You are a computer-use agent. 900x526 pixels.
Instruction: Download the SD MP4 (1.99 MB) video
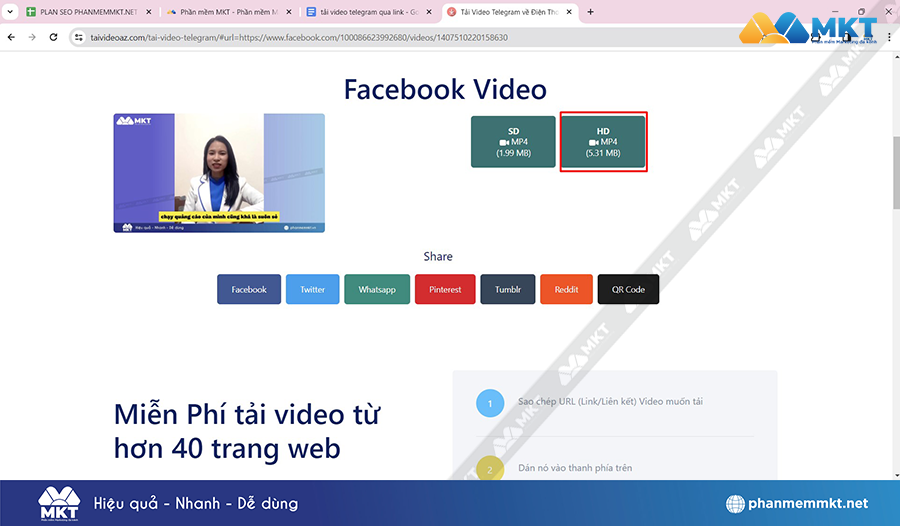coord(513,142)
